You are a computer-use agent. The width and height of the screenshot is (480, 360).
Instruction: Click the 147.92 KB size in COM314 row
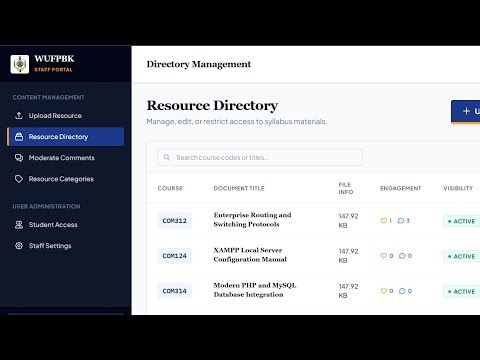pos(348,291)
